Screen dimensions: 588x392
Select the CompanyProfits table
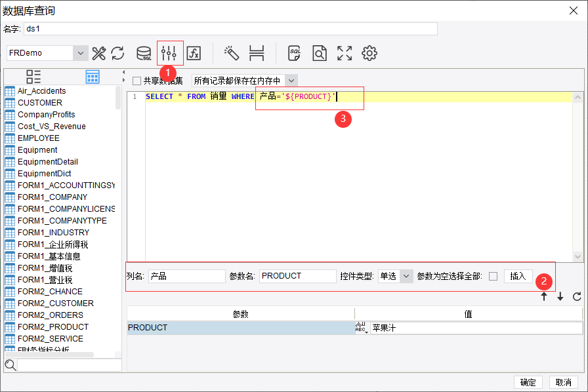click(x=46, y=115)
